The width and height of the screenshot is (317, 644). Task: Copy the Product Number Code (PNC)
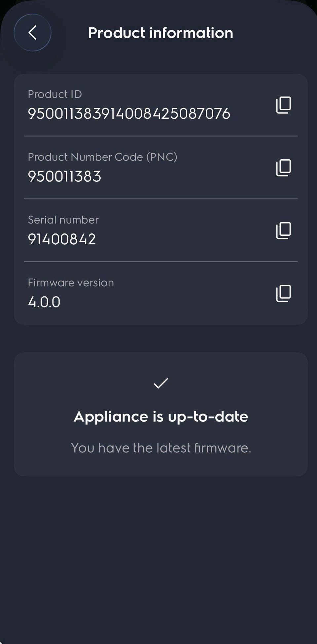click(283, 168)
